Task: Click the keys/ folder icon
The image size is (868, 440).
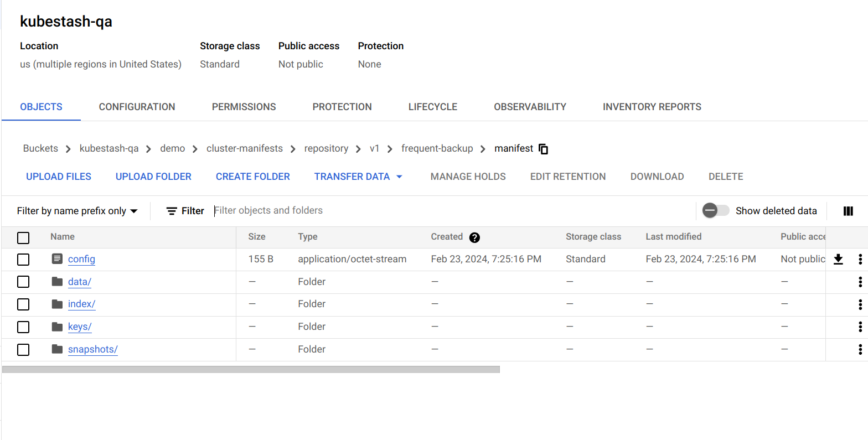Action: [x=57, y=327]
